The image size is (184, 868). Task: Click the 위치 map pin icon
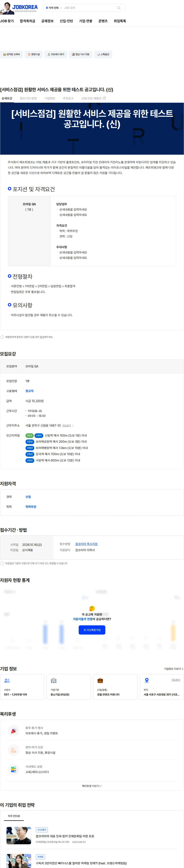pyautogui.click(x=147, y=680)
